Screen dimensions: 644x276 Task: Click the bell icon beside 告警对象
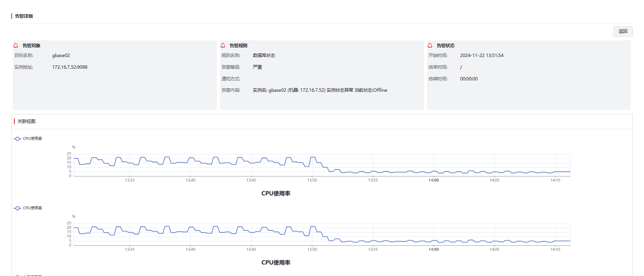(x=16, y=46)
